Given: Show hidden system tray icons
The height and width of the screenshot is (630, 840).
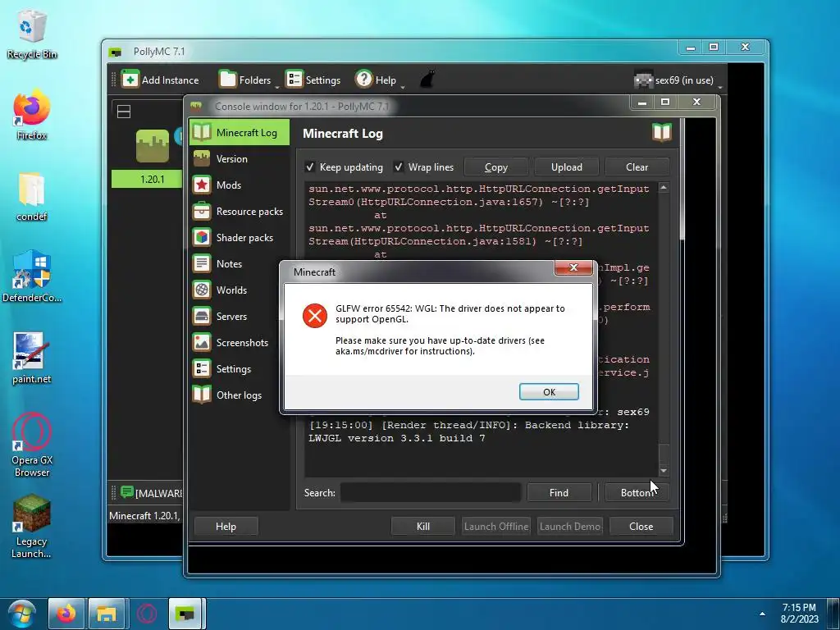Looking at the screenshot, I should pyautogui.click(x=762, y=614).
